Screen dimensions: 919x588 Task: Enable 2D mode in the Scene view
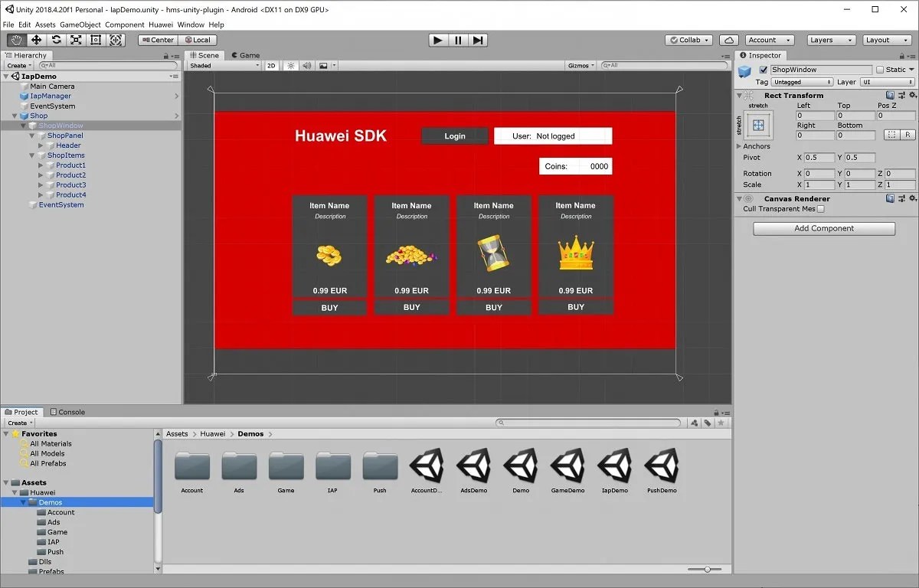(271, 65)
